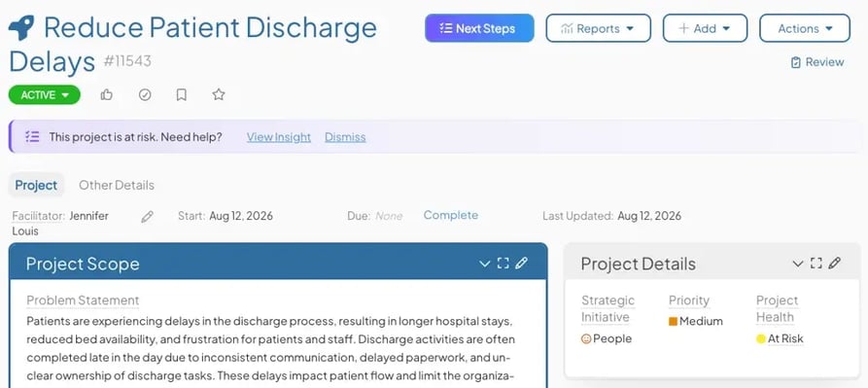
Task: Click the orange Medium priority swatch
Action: click(x=674, y=322)
